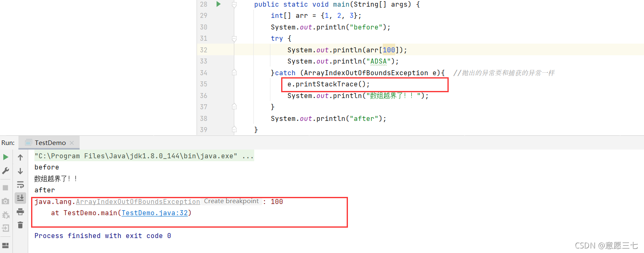Open ArrayIndexOutOfBoundsException link in console
Viewport: 644px width, 253px height.
[138, 201]
